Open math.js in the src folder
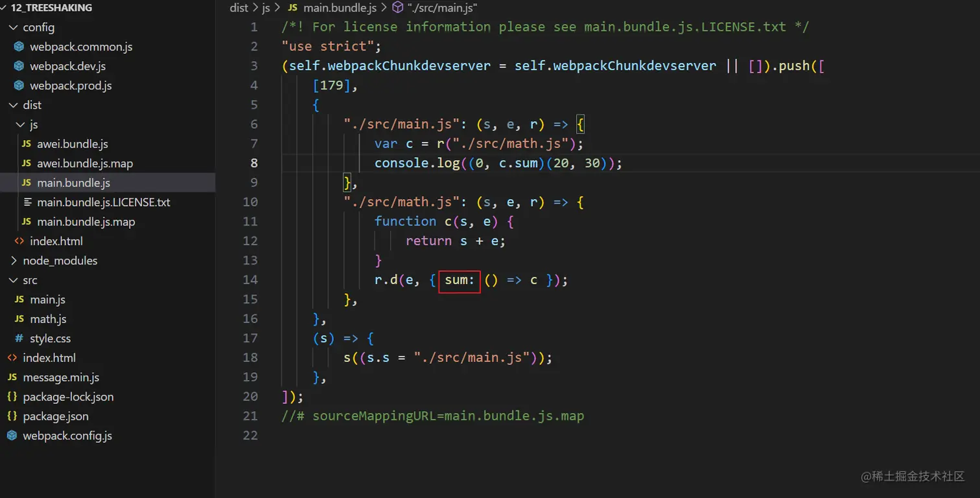The width and height of the screenshot is (980, 498). [48, 319]
